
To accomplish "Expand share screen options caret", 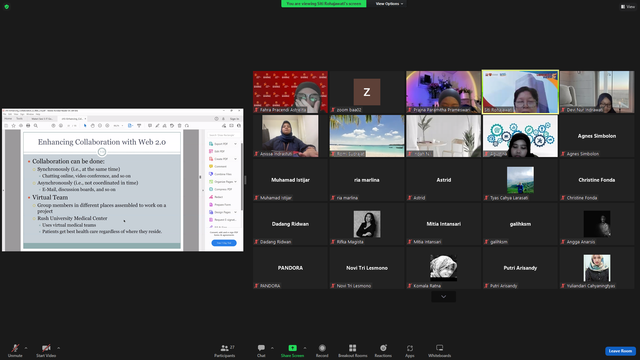I will [305, 348].
